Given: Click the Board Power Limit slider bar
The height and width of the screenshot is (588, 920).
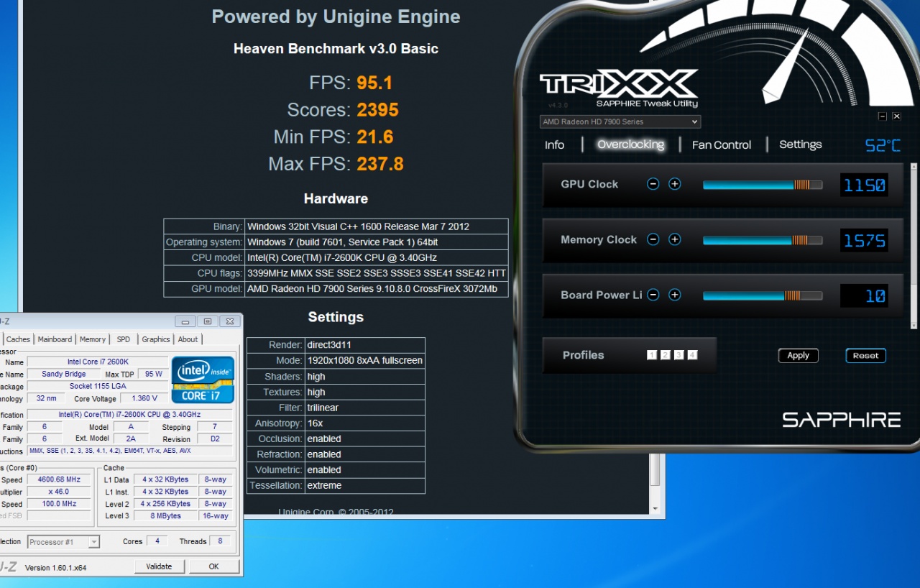Looking at the screenshot, I should click(763, 295).
